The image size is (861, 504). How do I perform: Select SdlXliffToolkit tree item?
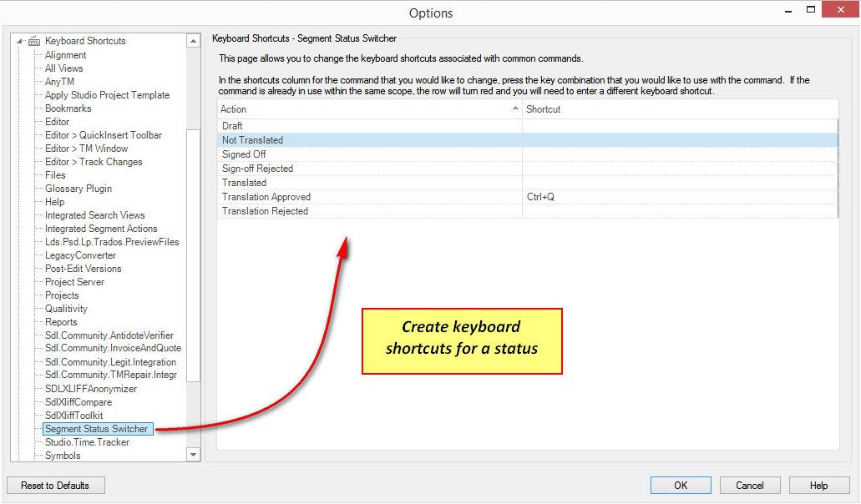pyautogui.click(x=73, y=416)
